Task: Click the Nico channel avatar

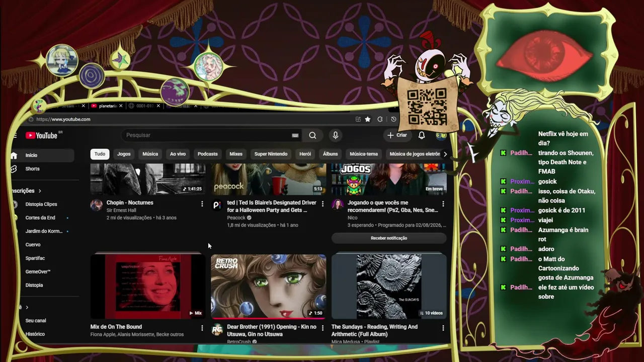Action: [337, 205]
